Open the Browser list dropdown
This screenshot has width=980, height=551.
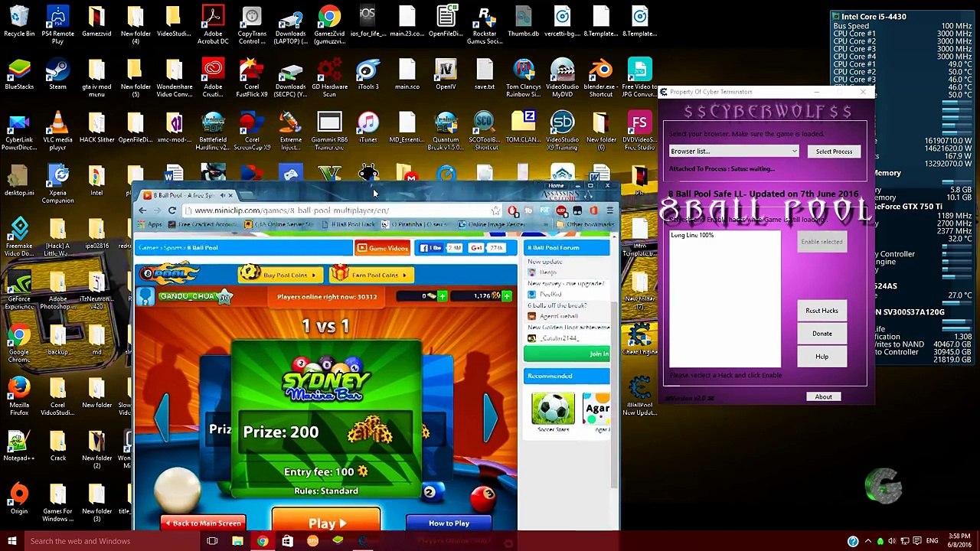point(734,152)
